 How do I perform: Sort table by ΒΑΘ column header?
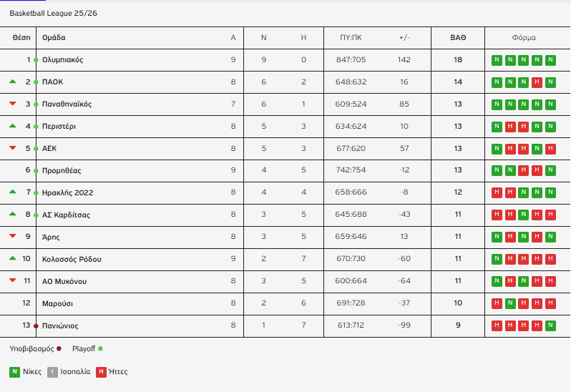458,38
